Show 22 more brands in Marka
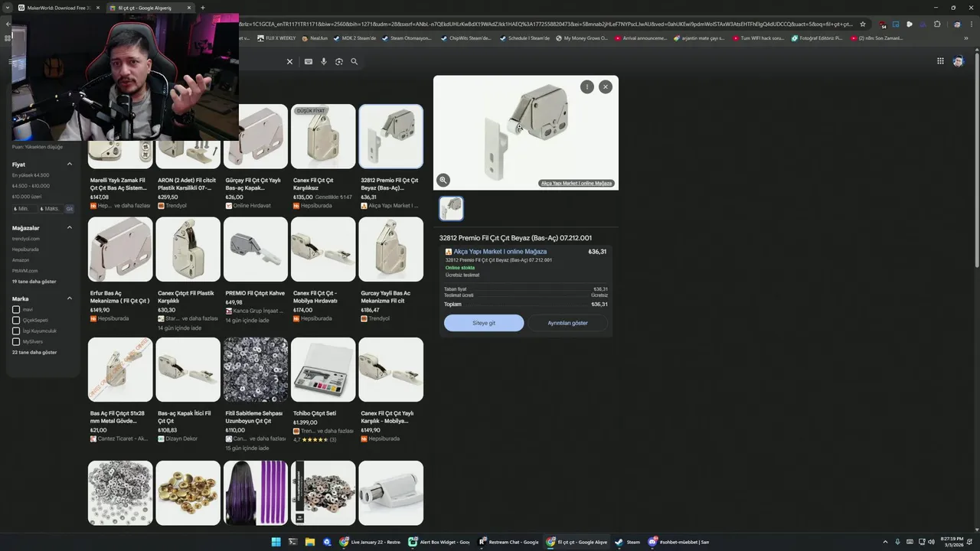 click(34, 352)
